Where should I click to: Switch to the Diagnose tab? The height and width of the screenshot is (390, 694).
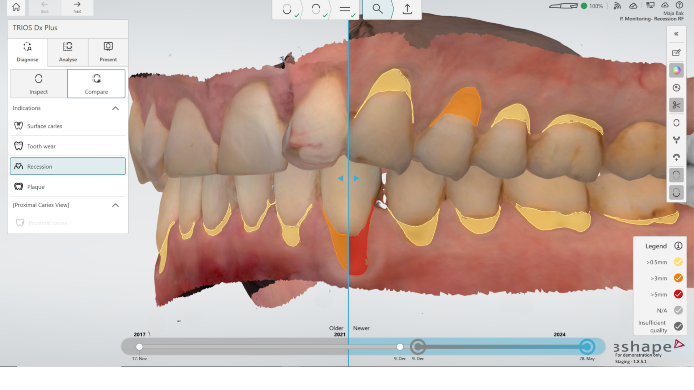tap(27, 52)
